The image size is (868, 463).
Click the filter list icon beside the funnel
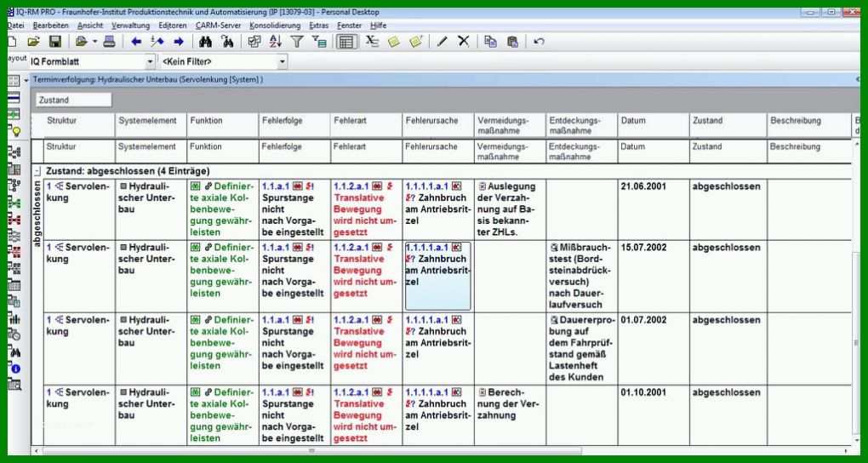[319, 42]
